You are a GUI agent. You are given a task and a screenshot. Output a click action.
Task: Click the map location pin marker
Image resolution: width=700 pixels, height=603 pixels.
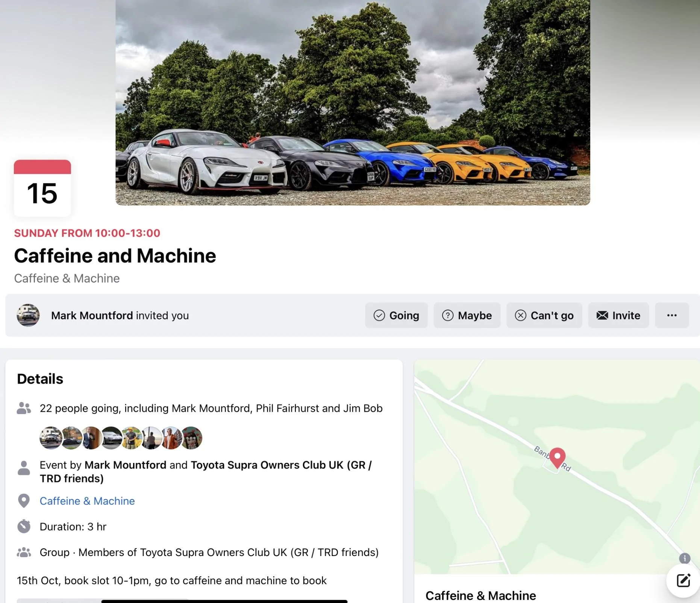[x=558, y=458]
